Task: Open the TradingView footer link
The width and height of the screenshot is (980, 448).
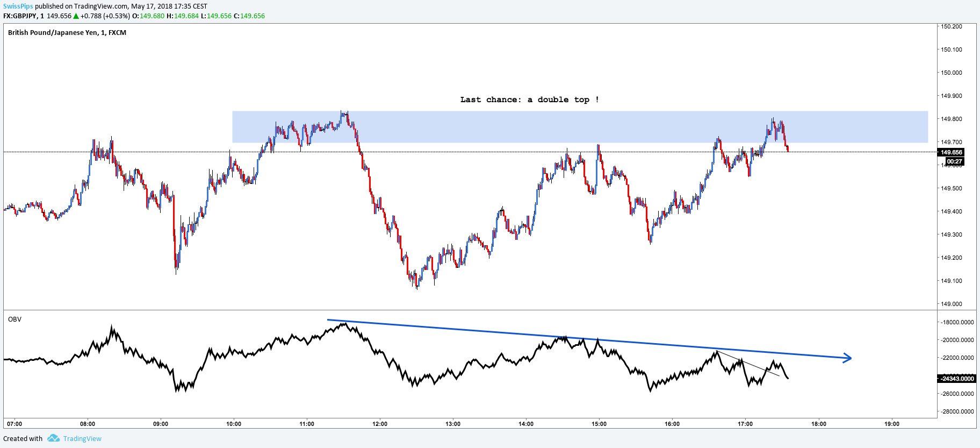Action: [x=82, y=438]
